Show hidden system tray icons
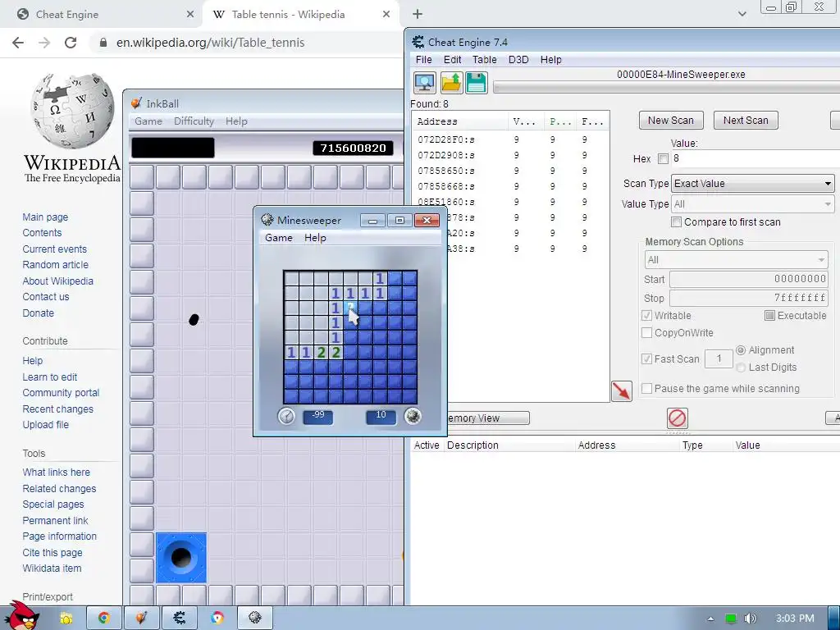 tap(710, 619)
